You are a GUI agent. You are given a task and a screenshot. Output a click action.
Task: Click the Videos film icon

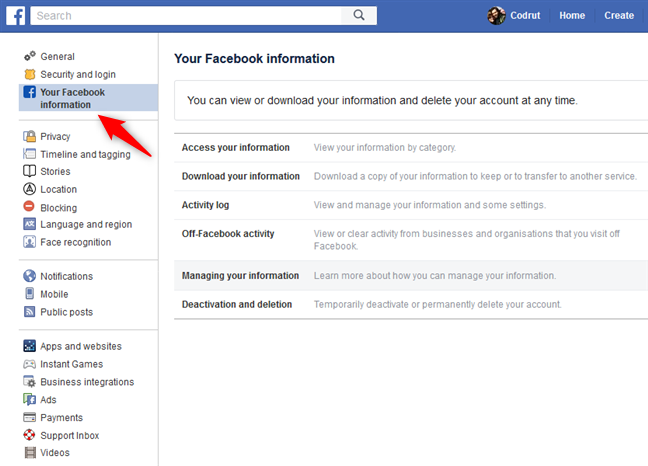[30, 452]
